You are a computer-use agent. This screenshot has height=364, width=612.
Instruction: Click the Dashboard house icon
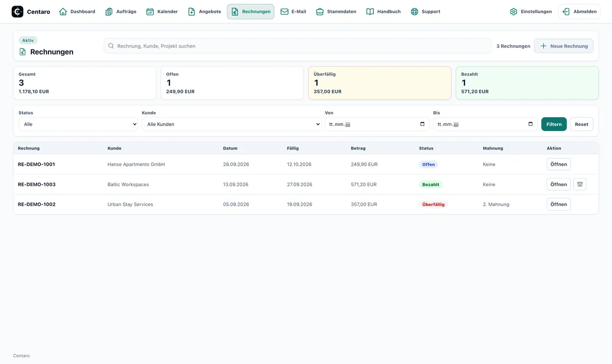pos(63,12)
